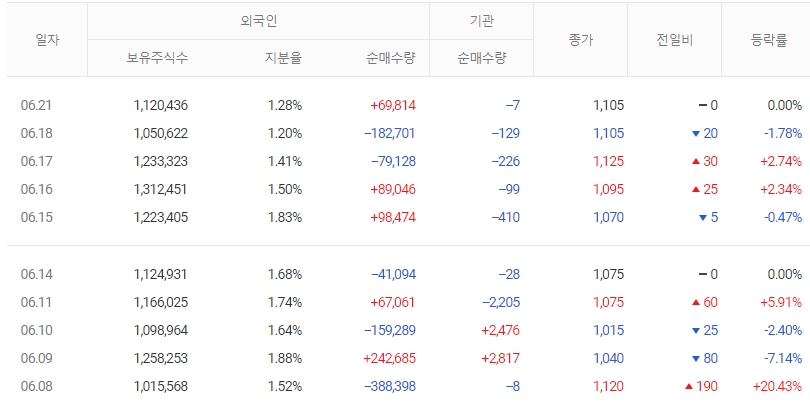Click institution value +2,476
810x403 pixels.
(x=501, y=330)
